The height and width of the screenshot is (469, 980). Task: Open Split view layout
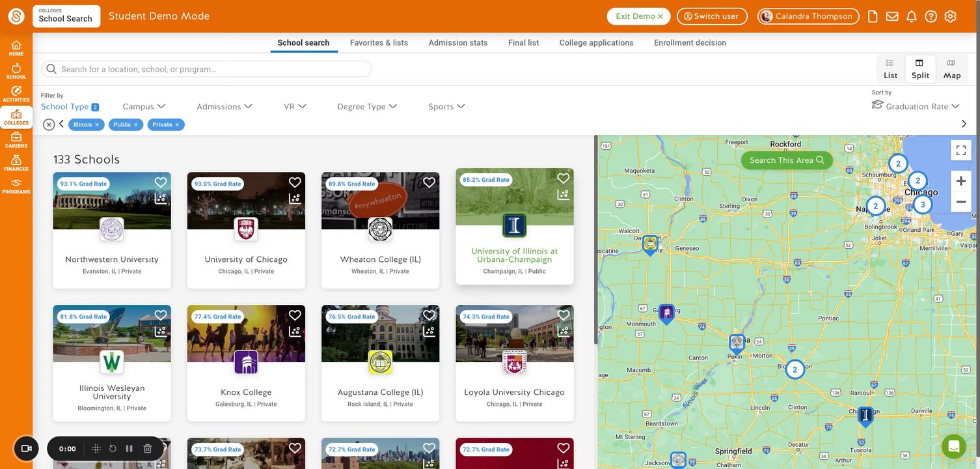(x=920, y=69)
